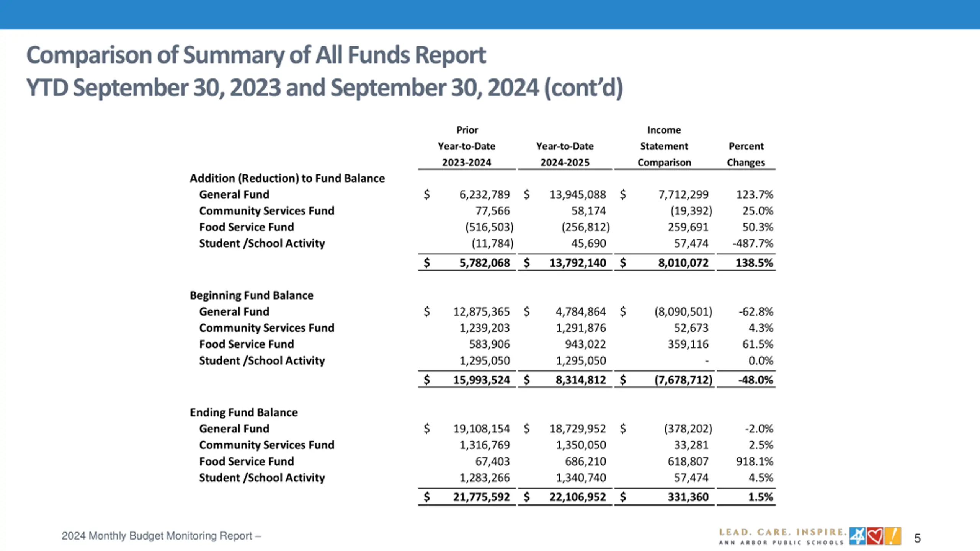Click comparison value 259,691
Image resolution: width=980 pixels, height=551 pixels.
point(688,227)
